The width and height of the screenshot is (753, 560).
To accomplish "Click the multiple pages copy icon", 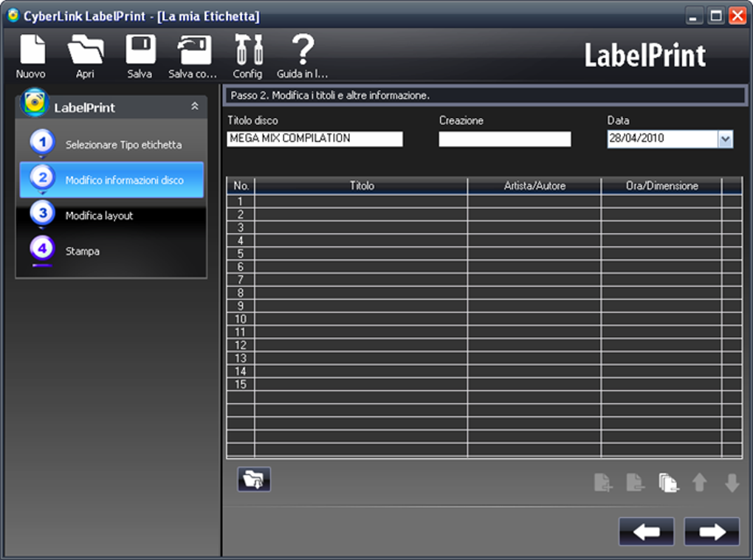I will (x=668, y=483).
